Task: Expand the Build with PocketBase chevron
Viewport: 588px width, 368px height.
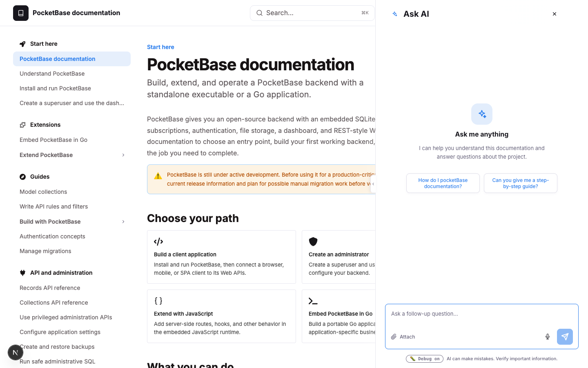Action: click(123, 222)
